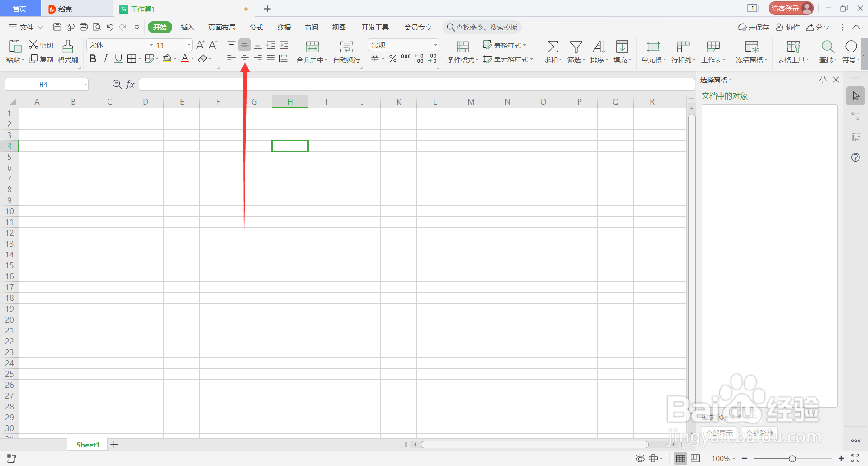Switch to the 插入 (Insert) tab
Screen dimensions: 868x466
[187, 27]
